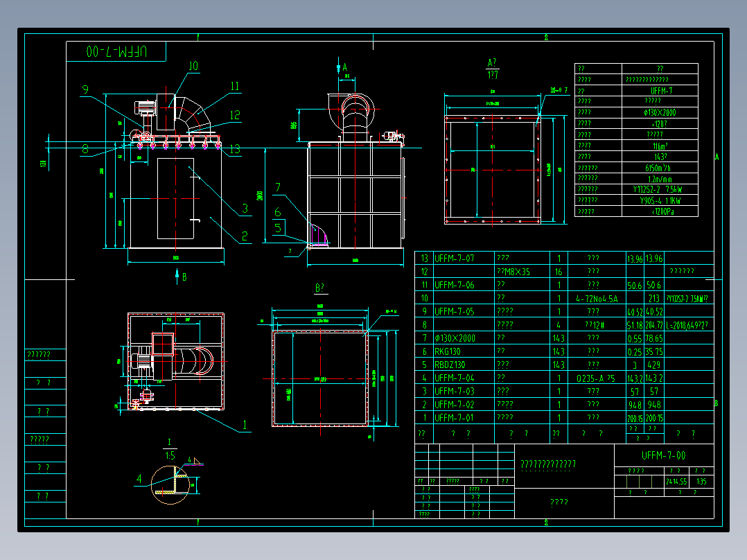
Task: Click the total weight '429' cell
Action: click(654, 365)
